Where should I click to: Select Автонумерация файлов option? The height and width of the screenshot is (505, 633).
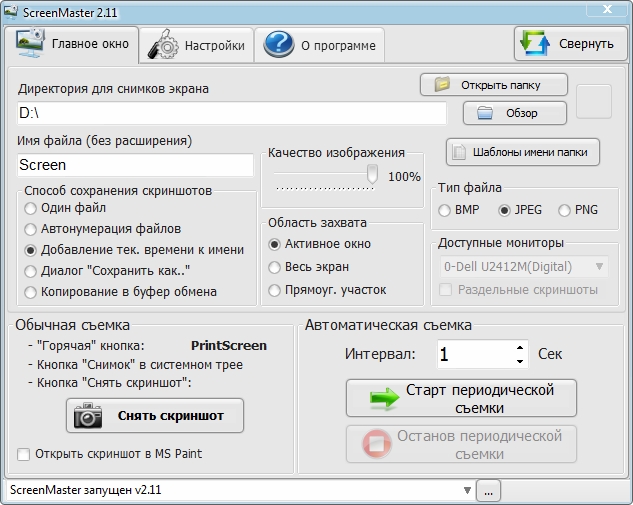point(103,229)
